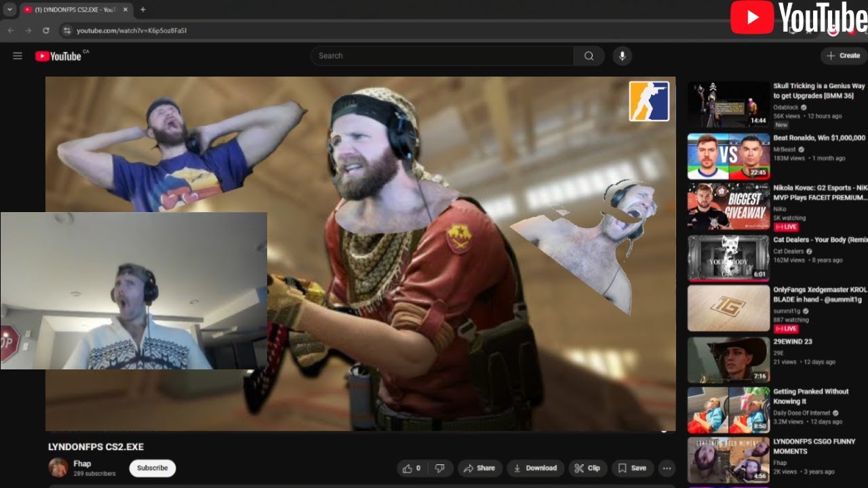Click Cat Dealers channel name under title
This screenshot has width=868, height=488.
click(789, 251)
